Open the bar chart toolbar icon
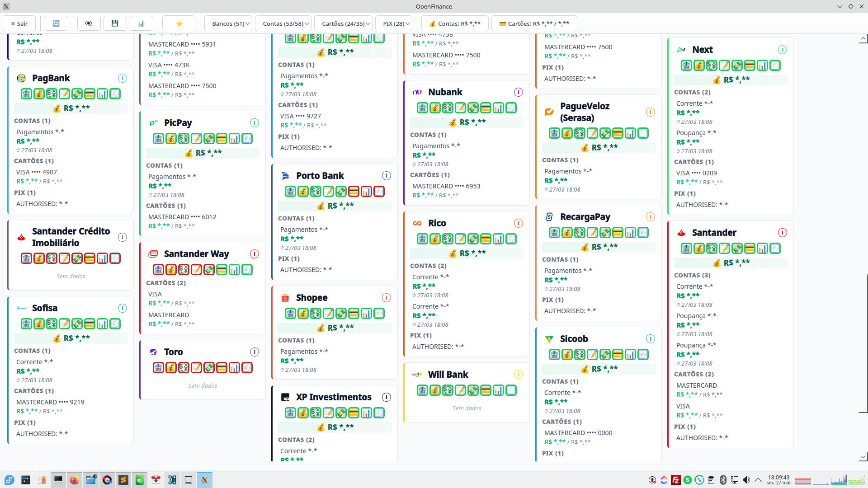This screenshot has height=488, width=868. point(141,23)
